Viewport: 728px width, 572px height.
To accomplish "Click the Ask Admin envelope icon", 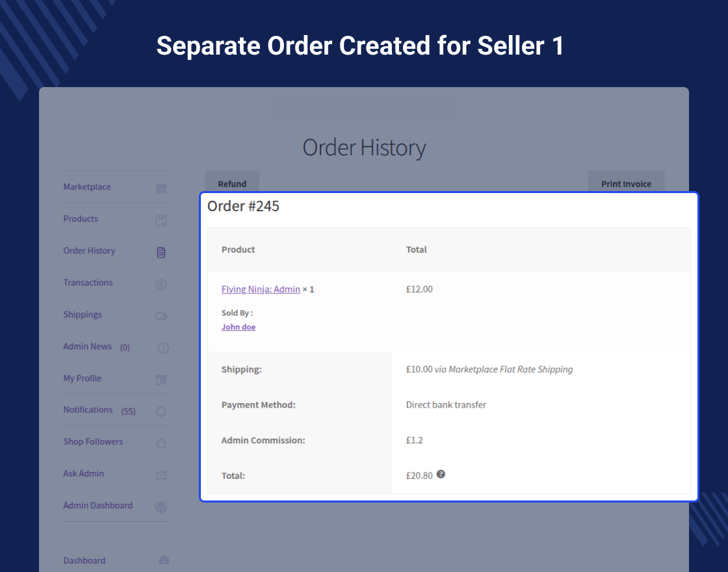I will pyautogui.click(x=161, y=475).
